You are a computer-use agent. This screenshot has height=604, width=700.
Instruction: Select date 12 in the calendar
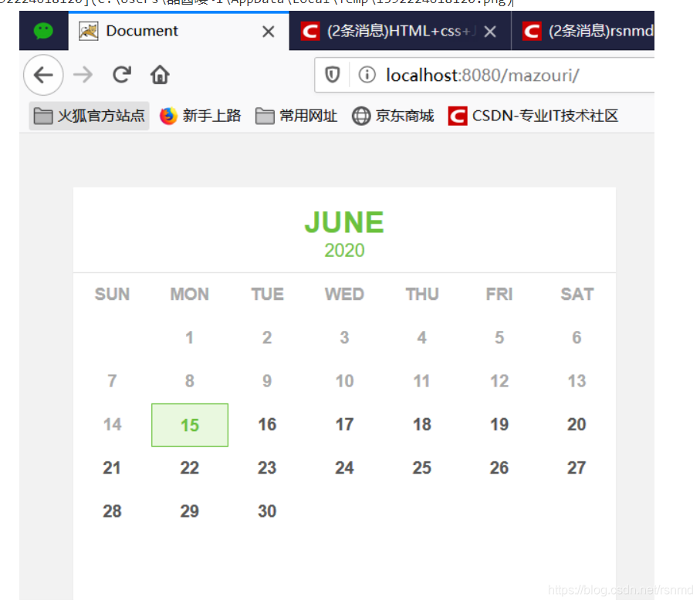(x=499, y=381)
